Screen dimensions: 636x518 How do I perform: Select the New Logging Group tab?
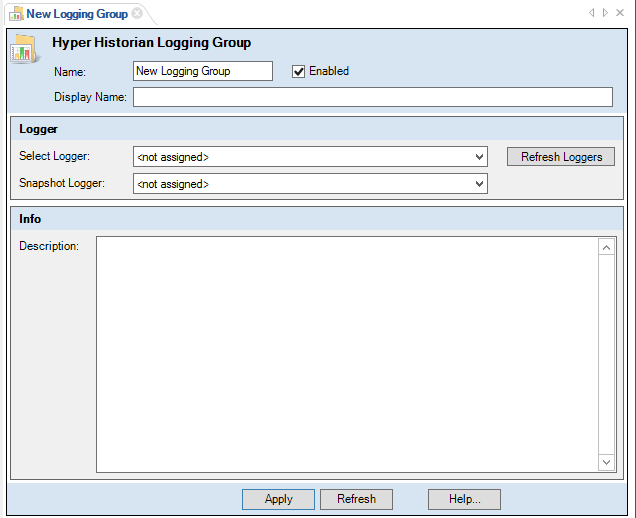pos(76,14)
